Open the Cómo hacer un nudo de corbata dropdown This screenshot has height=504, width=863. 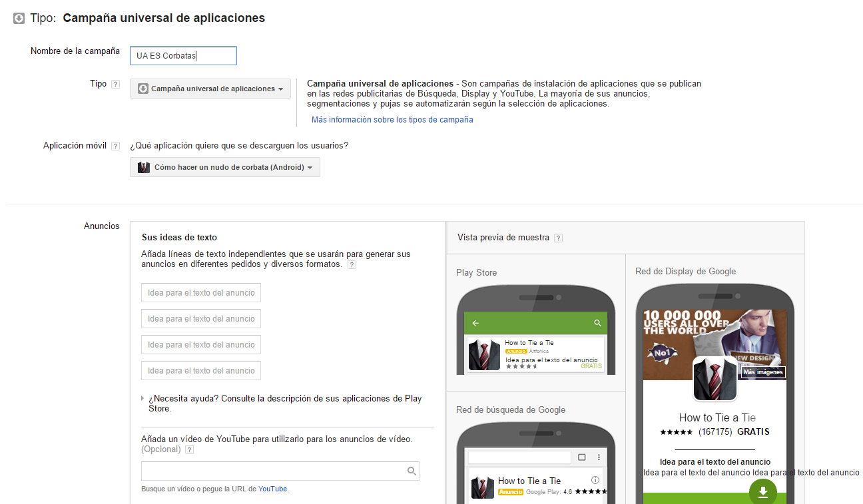(225, 167)
